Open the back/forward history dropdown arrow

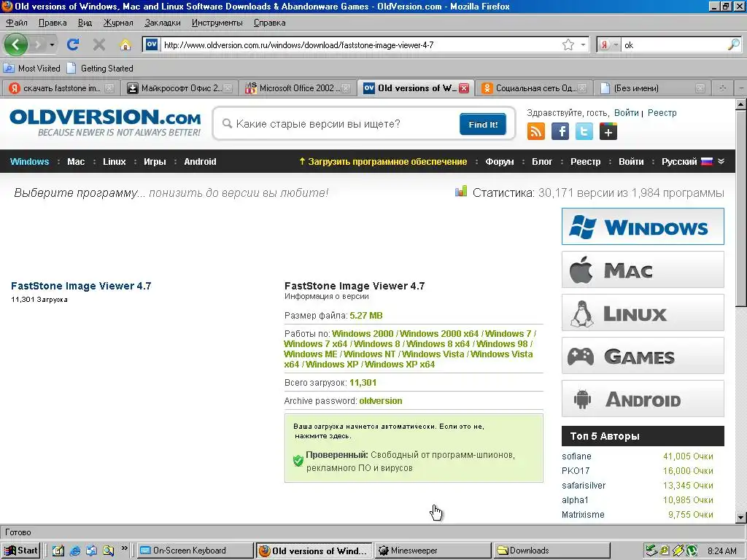point(52,45)
